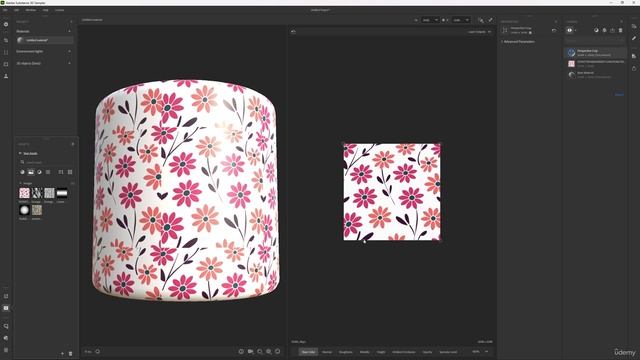Click the third icon in the left sidebar

[6, 52]
